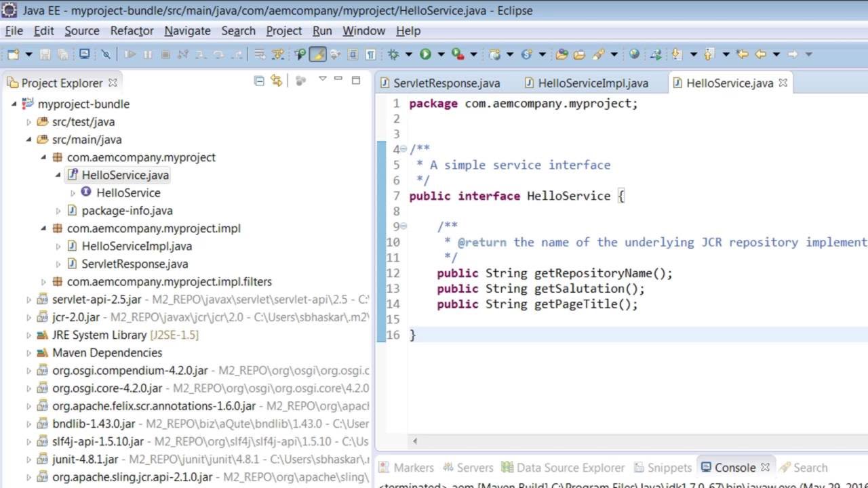Open the External Tools dropdown arrow

coord(474,54)
